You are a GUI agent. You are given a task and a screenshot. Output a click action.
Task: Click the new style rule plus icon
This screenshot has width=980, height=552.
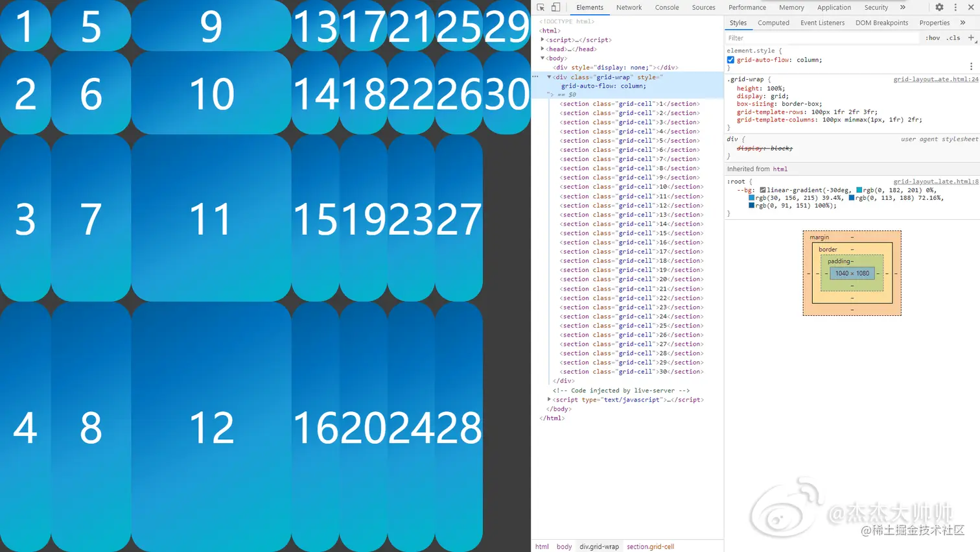pos(971,38)
